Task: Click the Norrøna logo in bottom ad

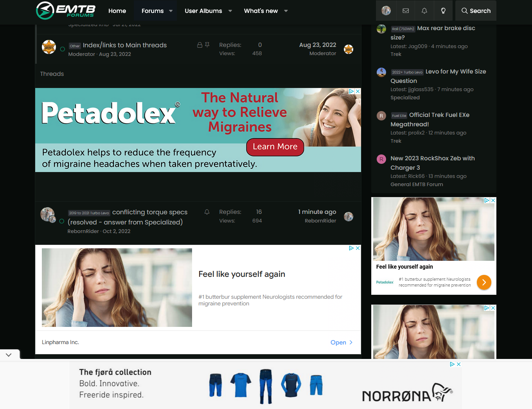Action: tap(408, 393)
